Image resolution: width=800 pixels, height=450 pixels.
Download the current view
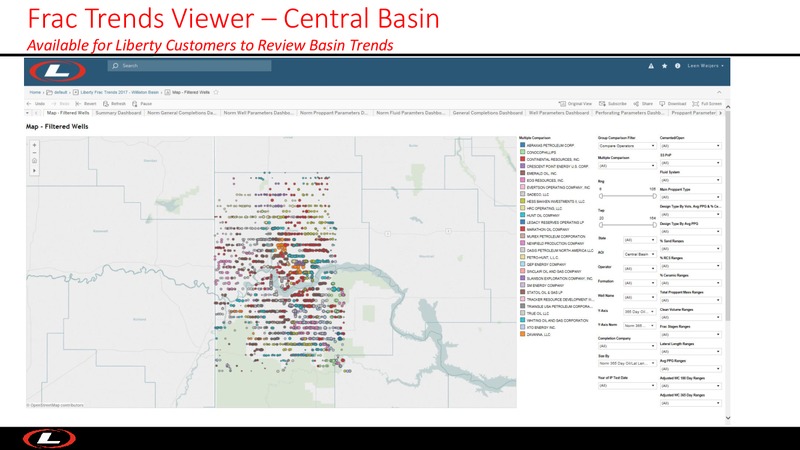tap(672, 104)
